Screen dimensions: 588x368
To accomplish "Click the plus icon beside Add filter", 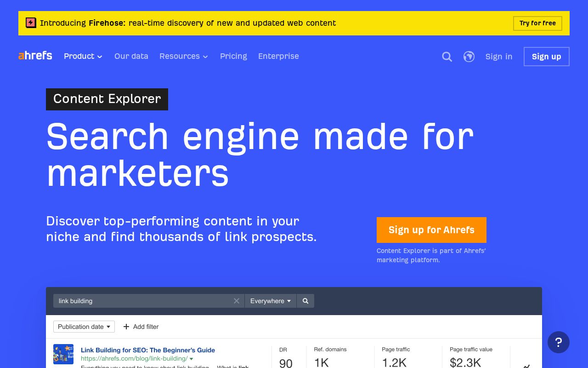I will pyautogui.click(x=126, y=327).
